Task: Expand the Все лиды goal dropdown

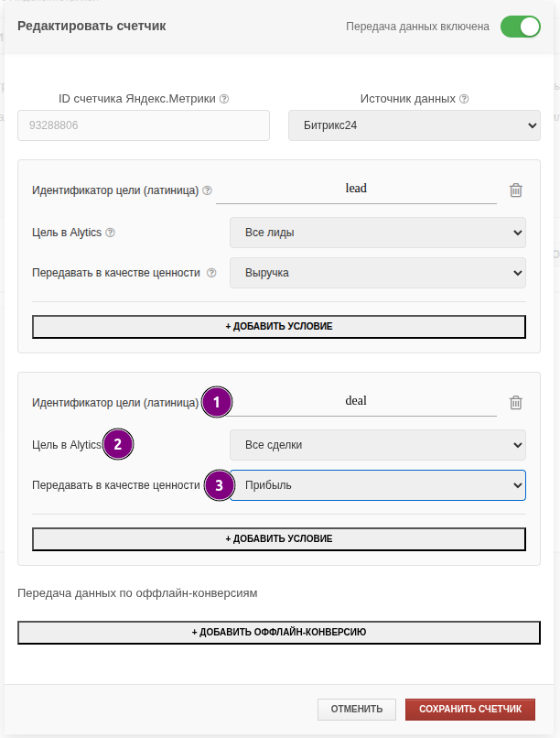Action: click(377, 233)
